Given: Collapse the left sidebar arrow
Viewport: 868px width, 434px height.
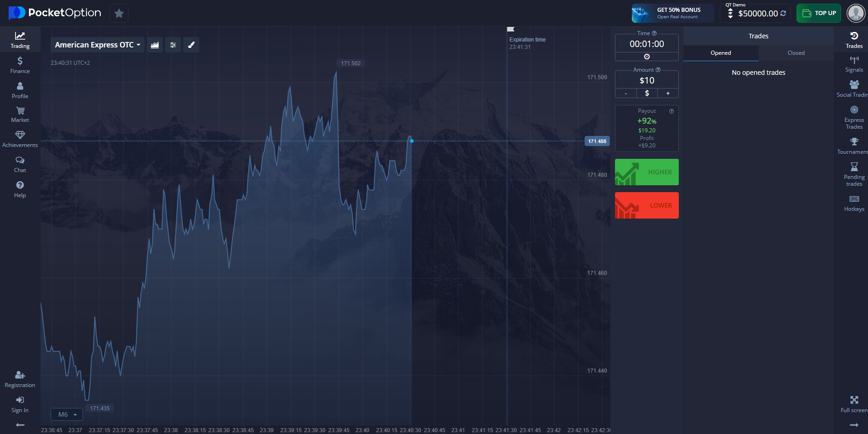Looking at the screenshot, I should tap(20, 425).
